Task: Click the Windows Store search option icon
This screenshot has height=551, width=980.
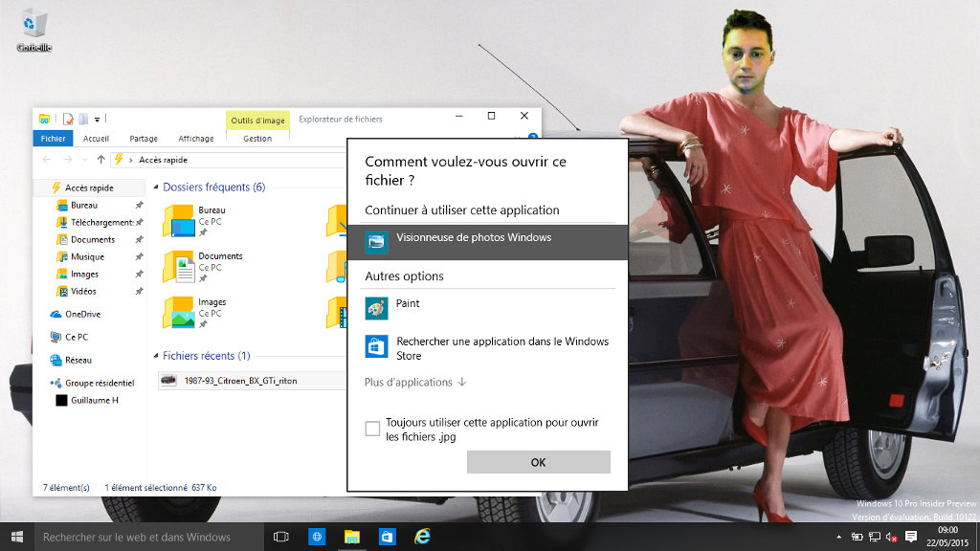Action: point(377,346)
